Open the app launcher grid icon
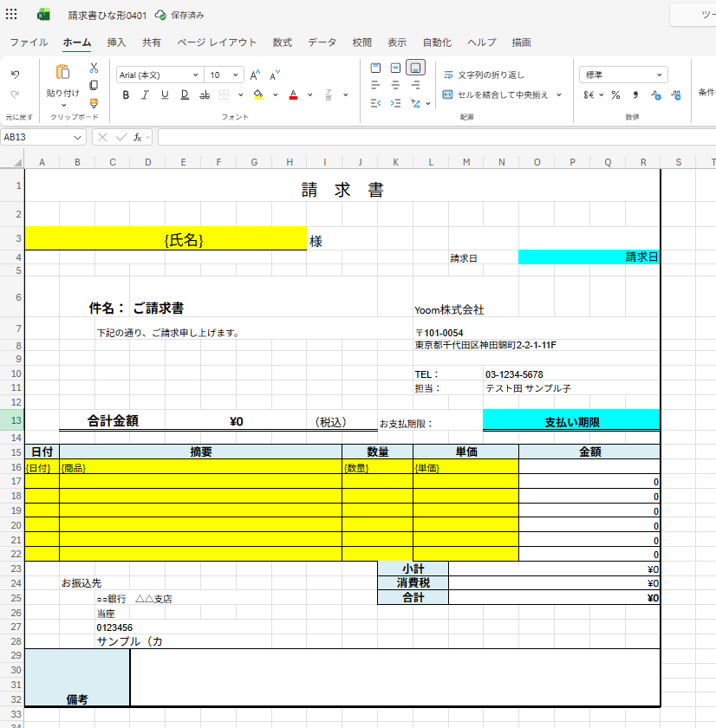Viewport: 716px width, 728px height. point(11,15)
